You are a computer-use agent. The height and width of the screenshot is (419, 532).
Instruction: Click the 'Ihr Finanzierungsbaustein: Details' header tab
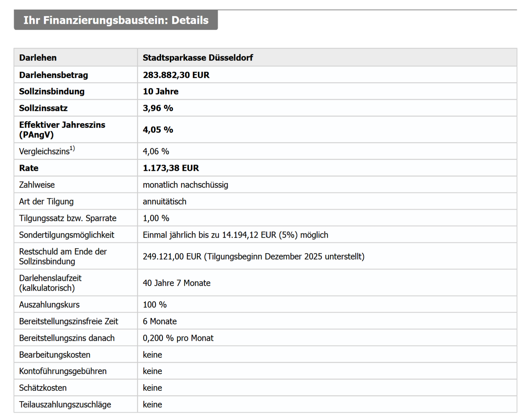[116, 20]
